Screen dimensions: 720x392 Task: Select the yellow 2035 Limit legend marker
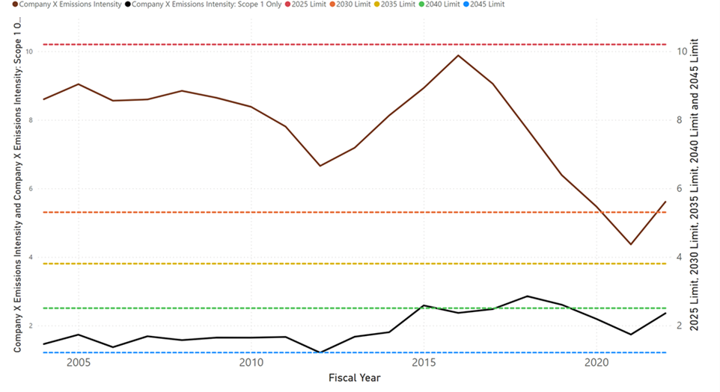tap(377, 4)
